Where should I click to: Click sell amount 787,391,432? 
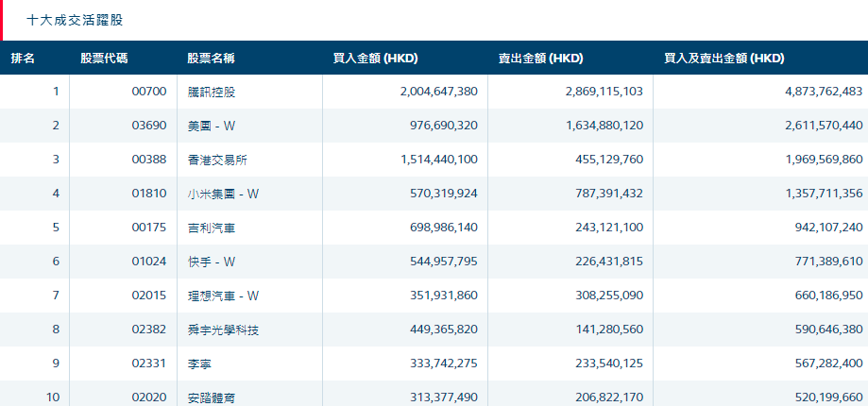[x=609, y=194]
